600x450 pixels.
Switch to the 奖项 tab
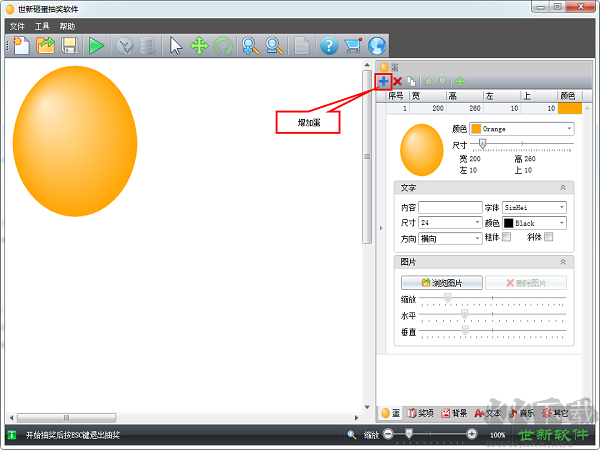coord(420,412)
